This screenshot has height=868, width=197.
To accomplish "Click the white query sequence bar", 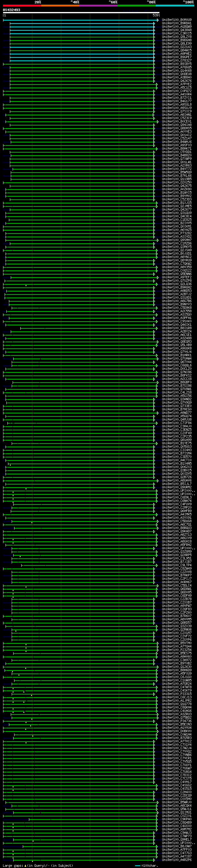I will [x=81, y=12].
